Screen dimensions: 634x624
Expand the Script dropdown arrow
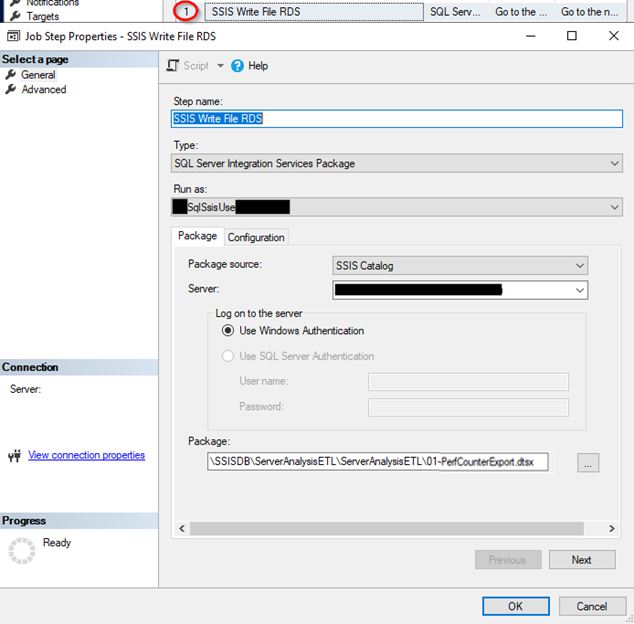pos(220,66)
